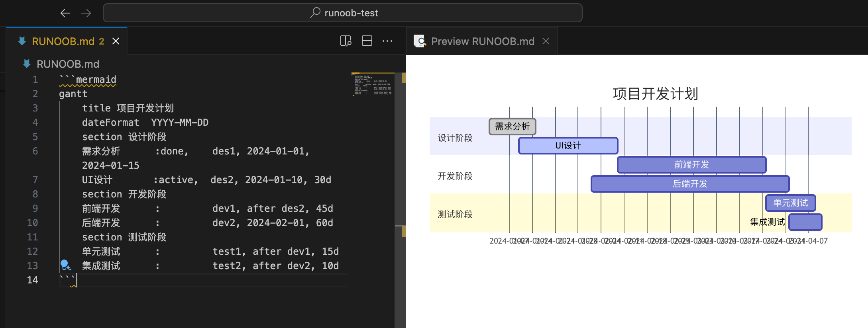
Task: Click line number 14 in the gutter
Action: coord(33,280)
